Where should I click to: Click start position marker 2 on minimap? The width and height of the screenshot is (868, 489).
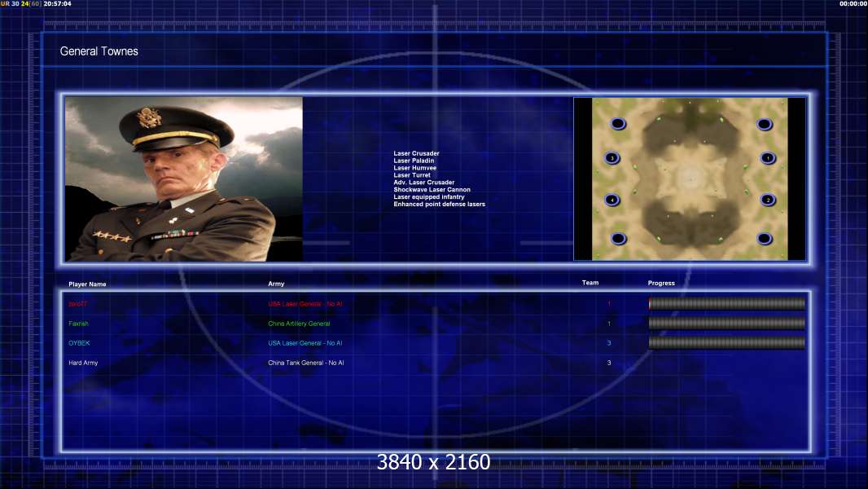point(768,200)
